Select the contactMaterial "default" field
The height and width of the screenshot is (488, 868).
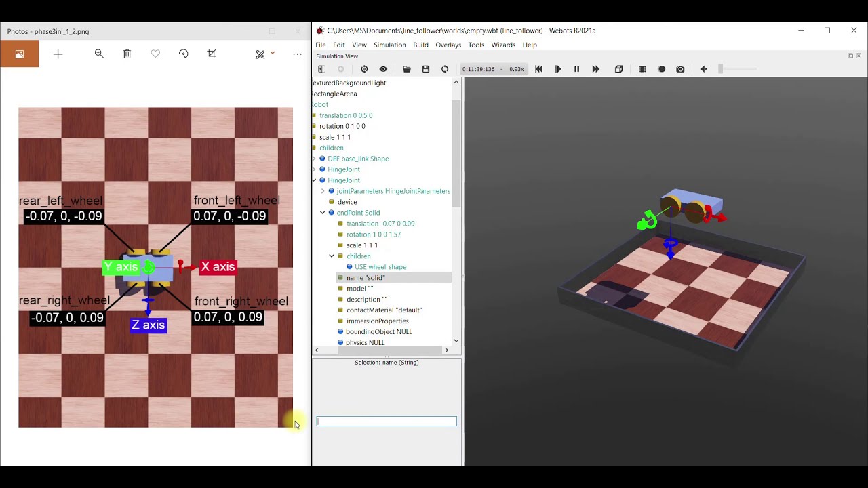coord(384,310)
